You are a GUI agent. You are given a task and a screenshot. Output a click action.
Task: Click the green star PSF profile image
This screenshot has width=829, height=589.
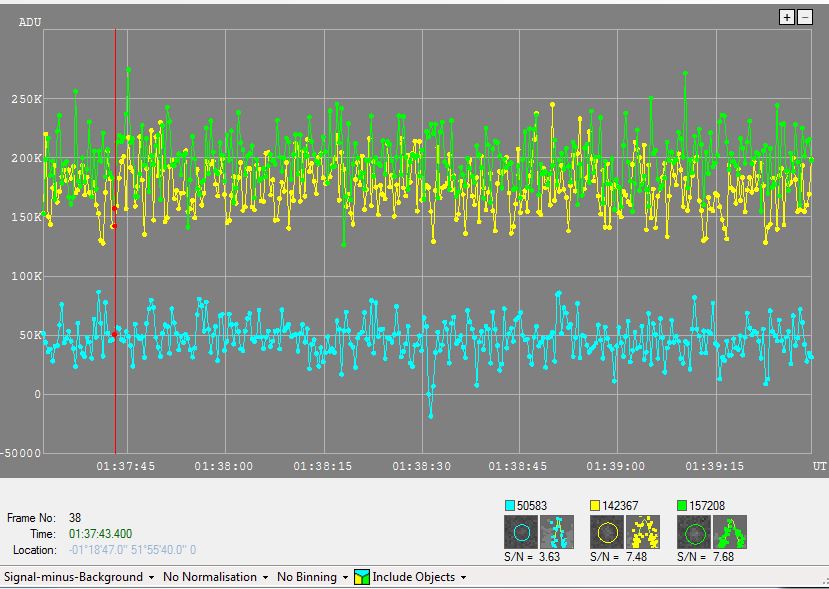[x=730, y=531]
